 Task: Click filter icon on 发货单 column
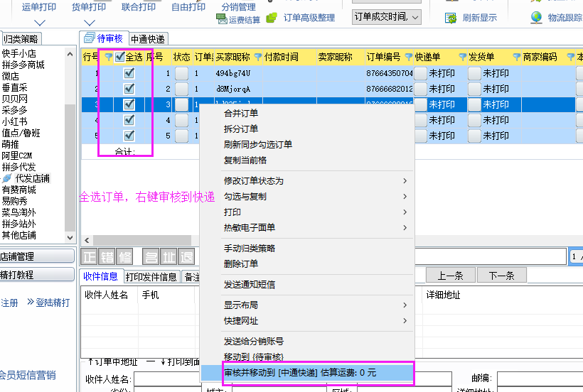pyautogui.click(x=516, y=57)
